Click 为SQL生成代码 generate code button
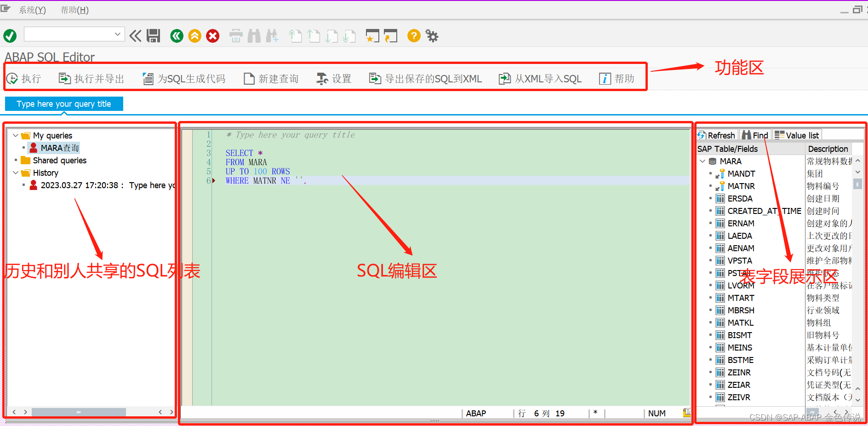This screenshot has height=426, width=868. pyautogui.click(x=184, y=79)
